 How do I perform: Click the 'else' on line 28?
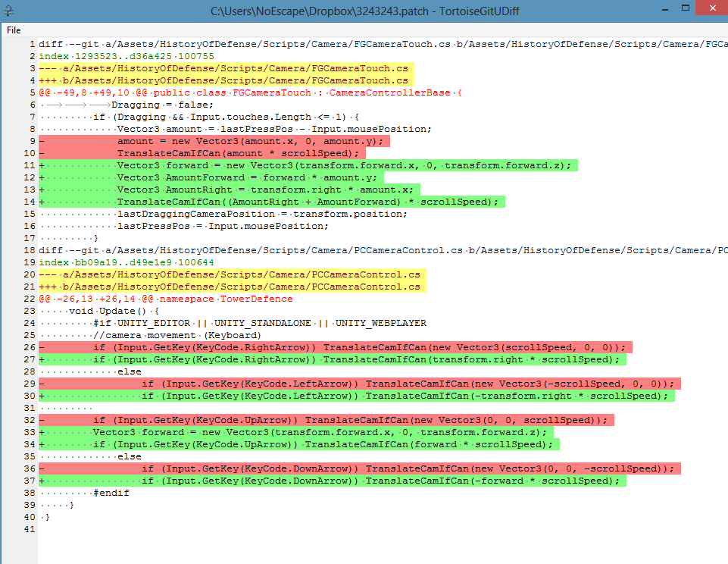click(129, 371)
